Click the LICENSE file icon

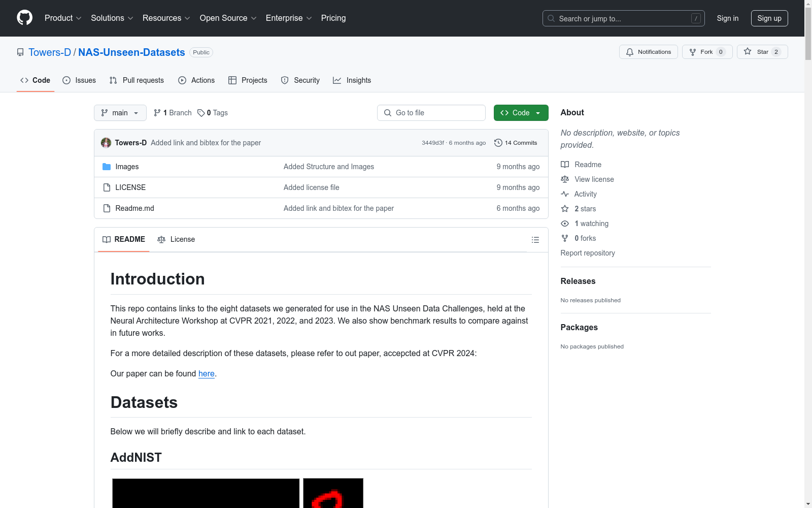click(x=107, y=187)
